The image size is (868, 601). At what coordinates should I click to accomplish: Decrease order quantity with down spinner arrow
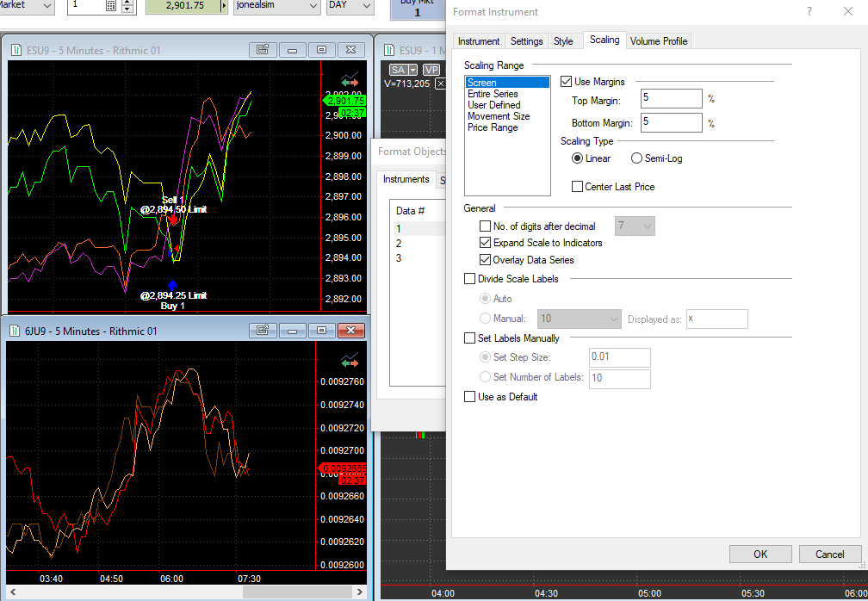[x=127, y=9]
